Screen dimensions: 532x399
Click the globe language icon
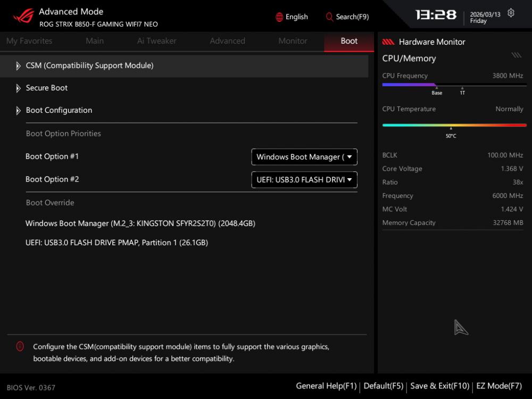(279, 17)
